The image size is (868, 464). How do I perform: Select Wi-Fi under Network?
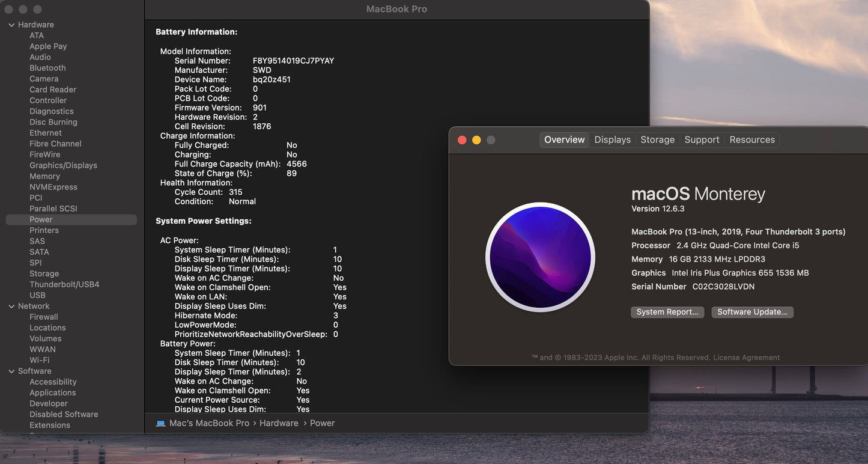tap(39, 360)
